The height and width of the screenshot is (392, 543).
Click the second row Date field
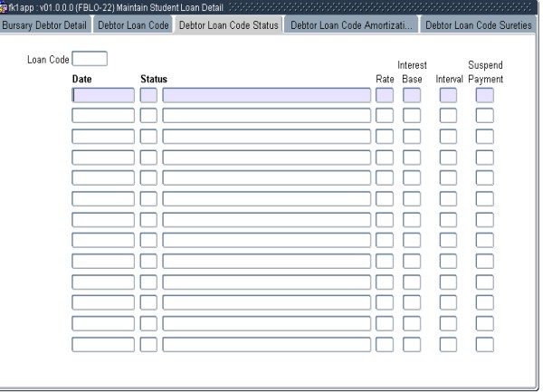coord(103,115)
